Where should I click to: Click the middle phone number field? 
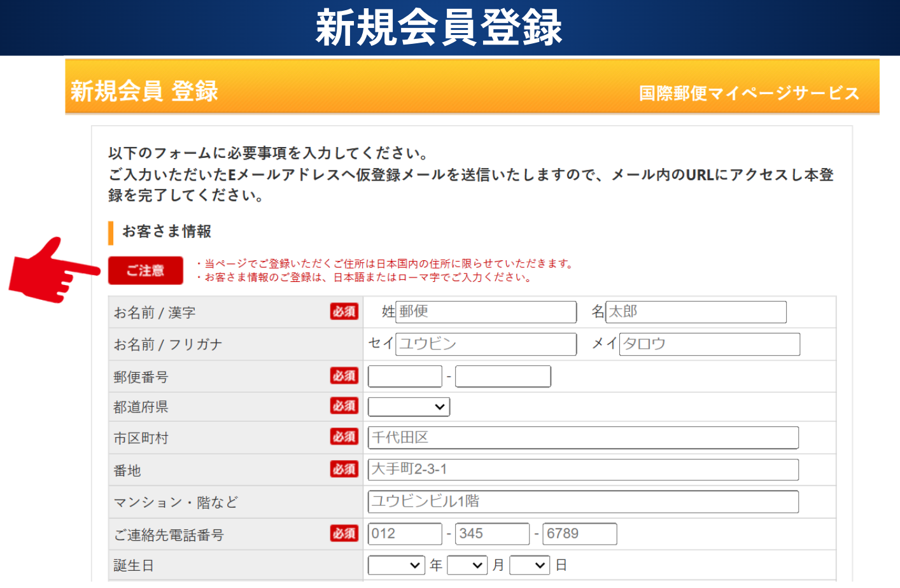pyautogui.click(x=493, y=534)
